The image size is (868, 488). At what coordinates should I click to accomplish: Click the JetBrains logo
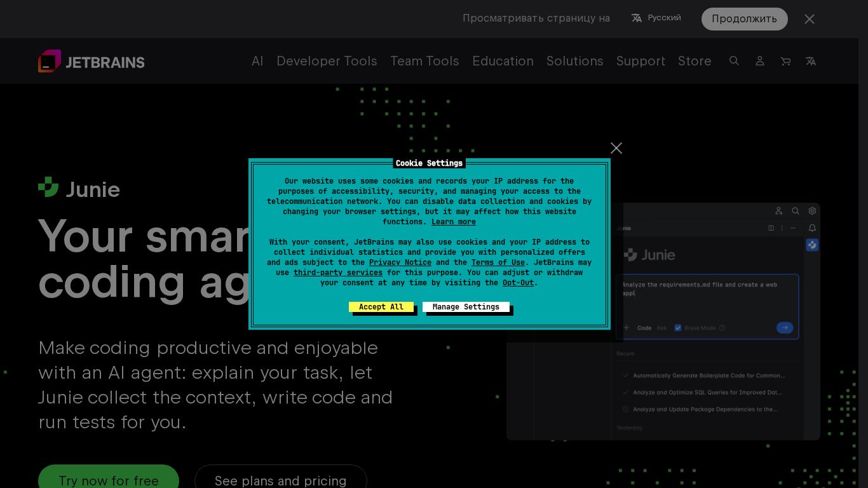point(92,61)
